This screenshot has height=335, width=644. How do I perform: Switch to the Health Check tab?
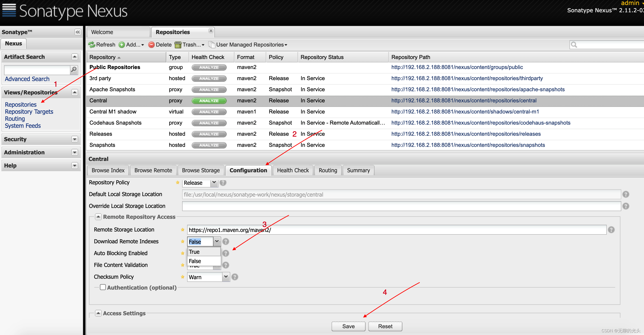pos(293,170)
